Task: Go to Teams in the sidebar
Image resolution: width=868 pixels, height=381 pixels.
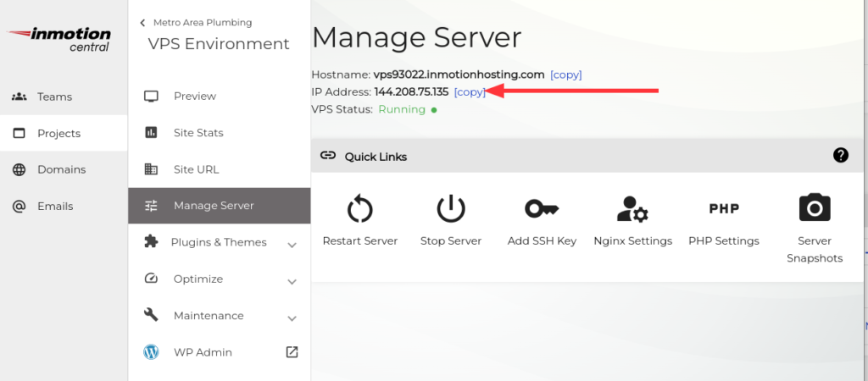Action: [54, 97]
